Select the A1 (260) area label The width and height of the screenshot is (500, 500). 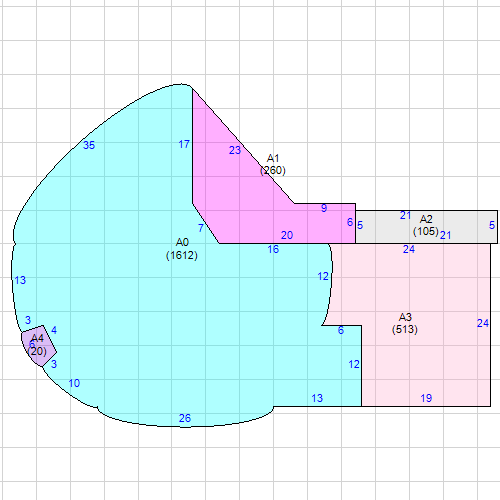coord(273,164)
